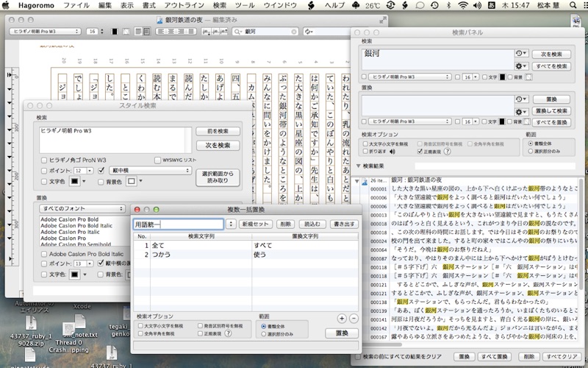Check ヒラギノ角ゴ ProN W3 in the スタイル検索 window
The height and width of the screenshot is (368, 588).
44,160
